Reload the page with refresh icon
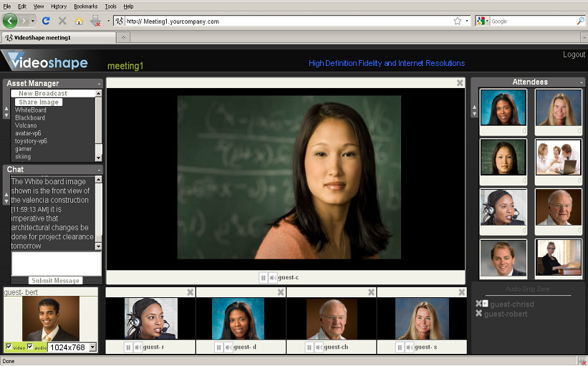 click(x=47, y=21)
